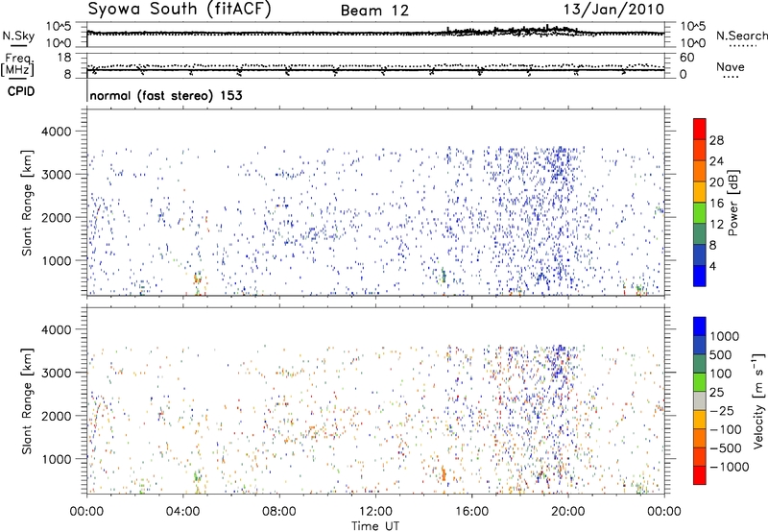This screenshot has width=768, height=532.
Task: Pick the bright blue top Velocity colorbar segment
Action: pos(700,326)
